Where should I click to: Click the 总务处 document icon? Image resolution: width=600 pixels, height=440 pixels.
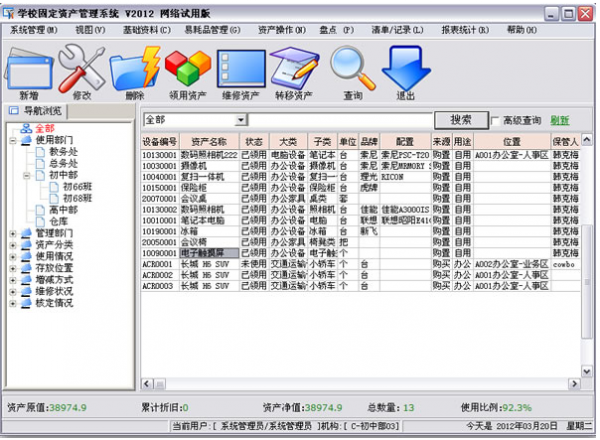[x=40, y=163]
